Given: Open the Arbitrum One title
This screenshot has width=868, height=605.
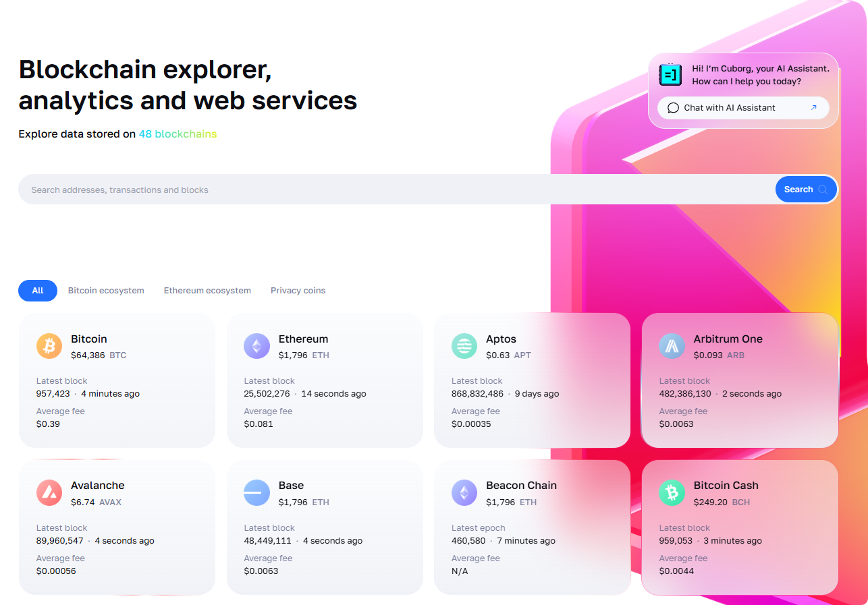Looking at the screenshot, I should click(728, 339).
